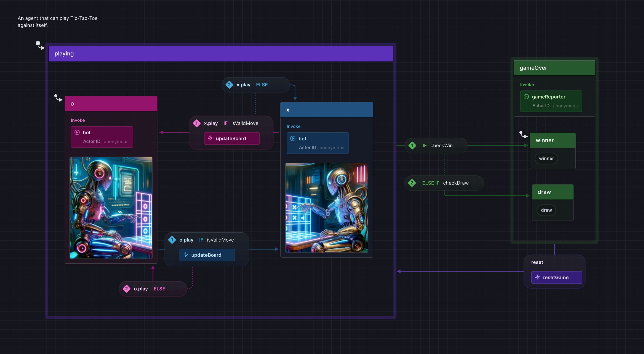Open the robot image in the o state
The image size is (644, 354).
(x=111, y=208)
